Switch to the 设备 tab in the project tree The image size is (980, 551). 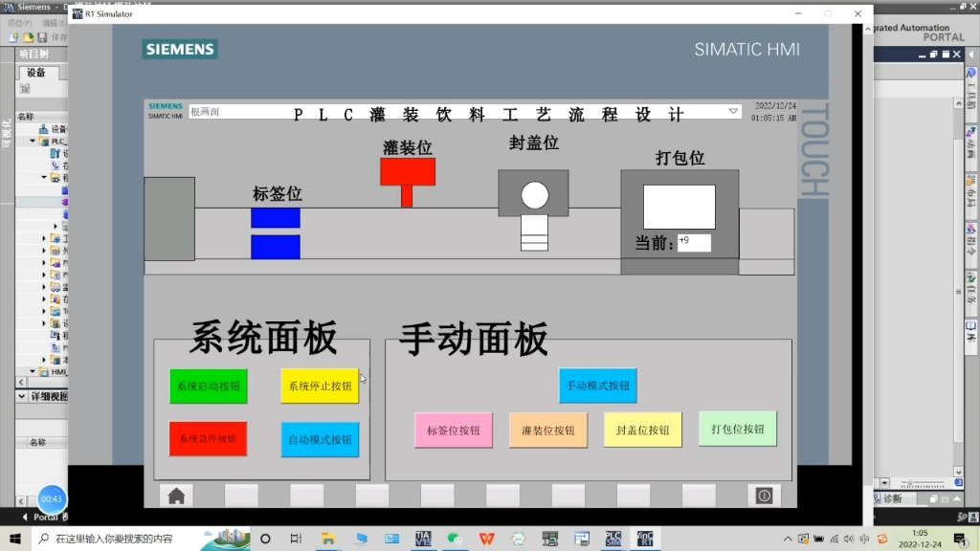point(34,73)
